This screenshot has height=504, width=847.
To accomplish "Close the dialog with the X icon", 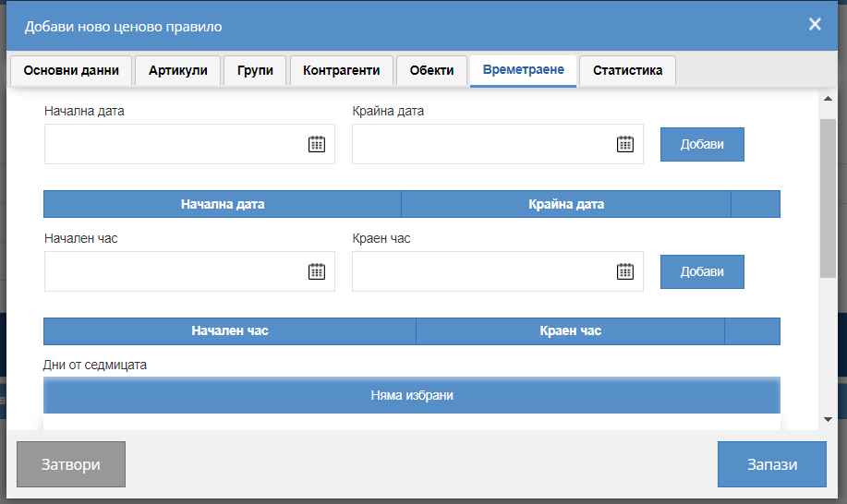I will 815,24.
